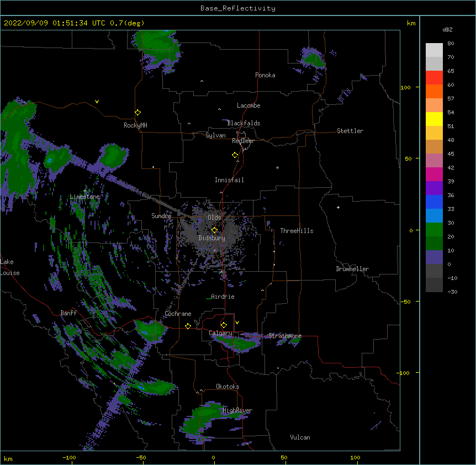Image resolution: width=476 pixels, height=465 pixels.
Task: Click the yellow diamond marker beside Cochrane
Action: point(188,326)
